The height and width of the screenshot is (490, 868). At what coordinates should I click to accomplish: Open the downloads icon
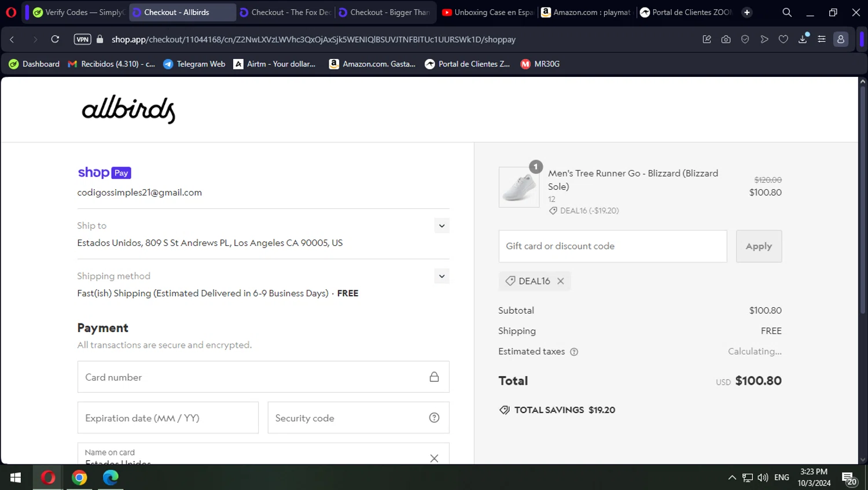(803, 39)
